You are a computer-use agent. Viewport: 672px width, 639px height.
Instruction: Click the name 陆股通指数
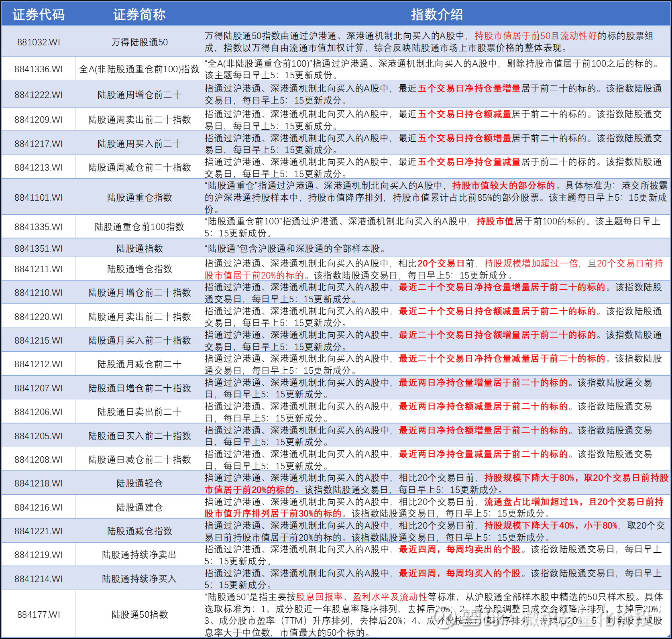(x=139, y=248)
